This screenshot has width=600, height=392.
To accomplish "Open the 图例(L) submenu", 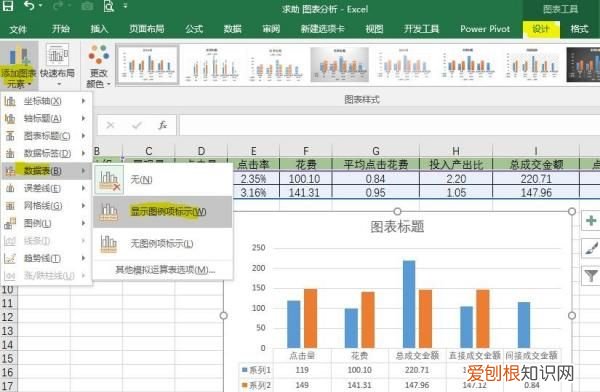I will click(46, 223).
